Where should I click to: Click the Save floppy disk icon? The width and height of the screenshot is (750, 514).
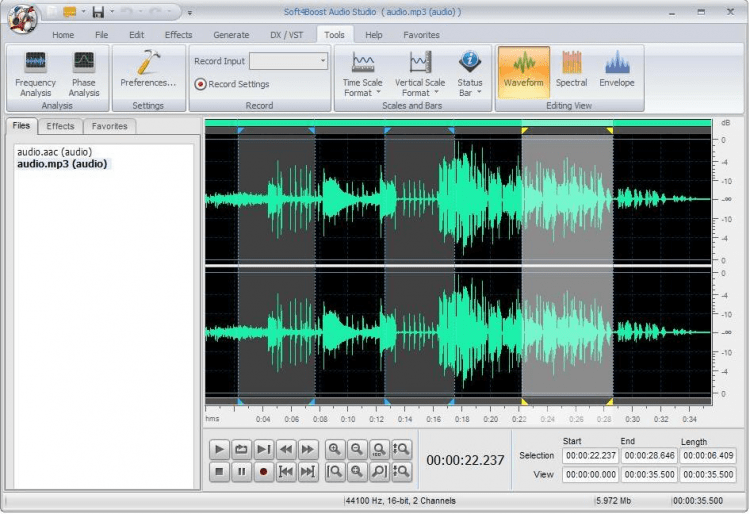(98, 12)
